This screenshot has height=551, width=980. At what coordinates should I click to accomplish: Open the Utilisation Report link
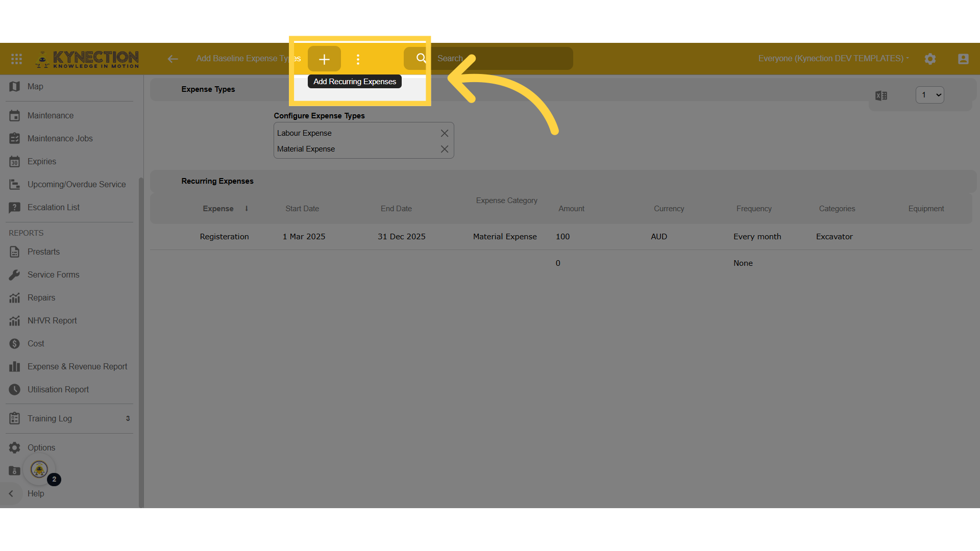pos(58,389)
